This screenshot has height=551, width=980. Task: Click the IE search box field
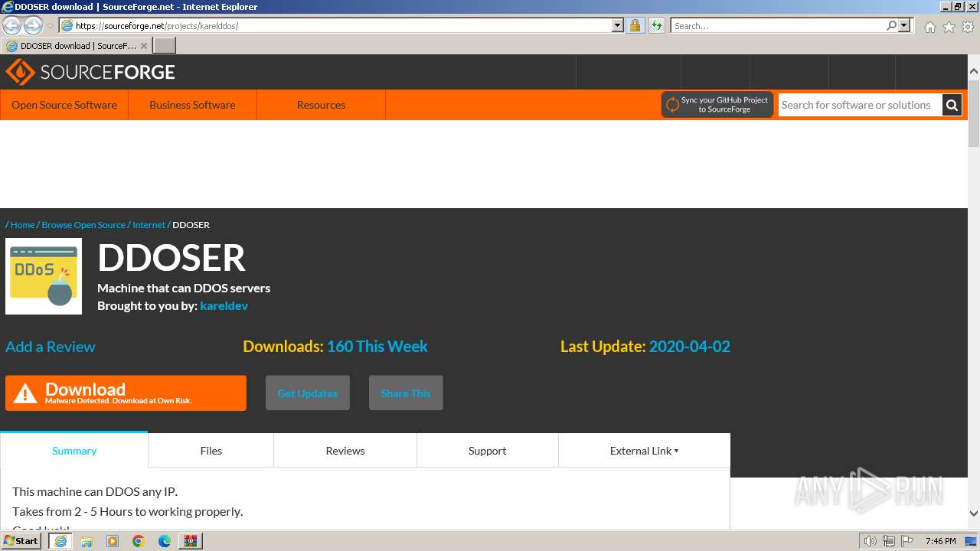(x=778, y=25)
